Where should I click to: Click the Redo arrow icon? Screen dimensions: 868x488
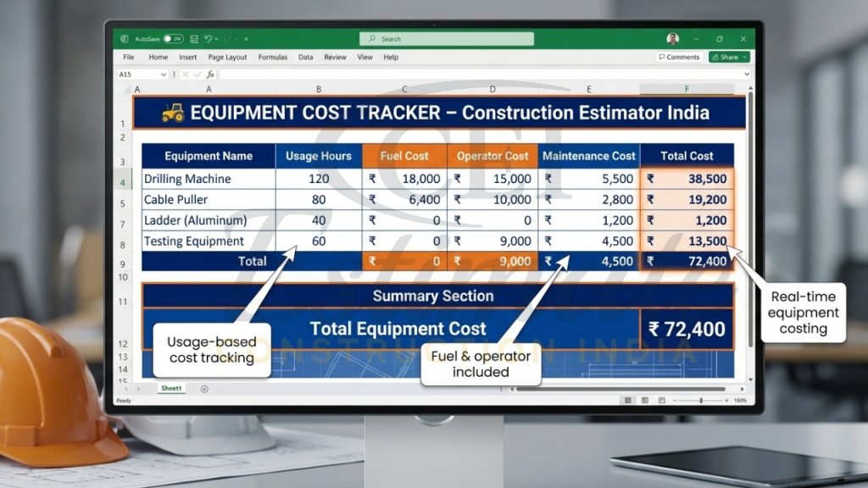pos(227,39)
